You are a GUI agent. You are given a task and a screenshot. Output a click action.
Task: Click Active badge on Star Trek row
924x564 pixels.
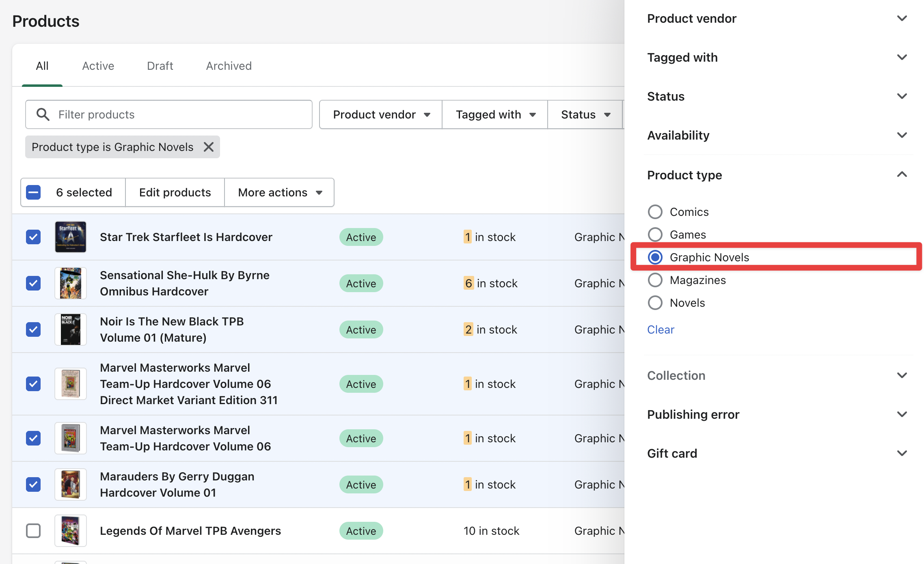pos(361,237)
